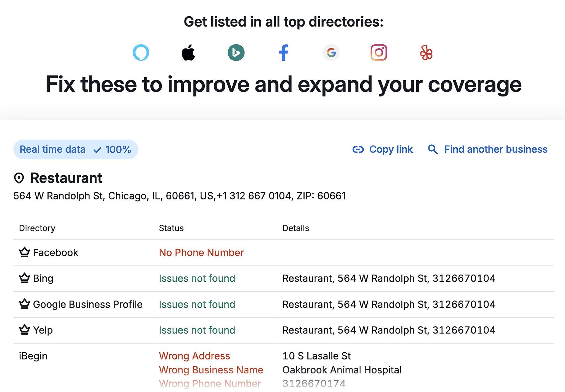Click the crown icon next to Yelp
Image resolution: width=565 pixels, height=392 pixels.
[x=24, y=329]
